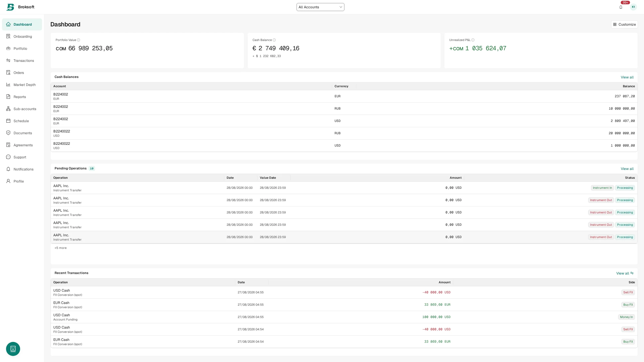Click View all for Pending Operations

click(627, 169)
